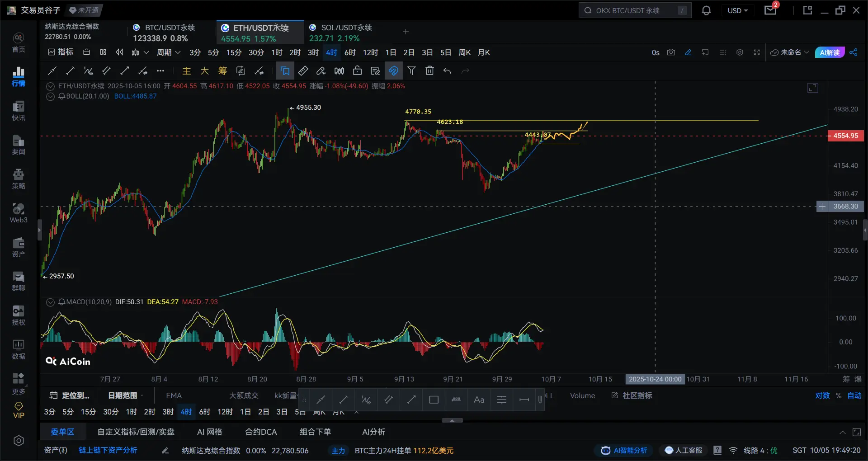
Task: Select the 1日 timeframe button
Action: pyautogui.click(x=391, y=52)
